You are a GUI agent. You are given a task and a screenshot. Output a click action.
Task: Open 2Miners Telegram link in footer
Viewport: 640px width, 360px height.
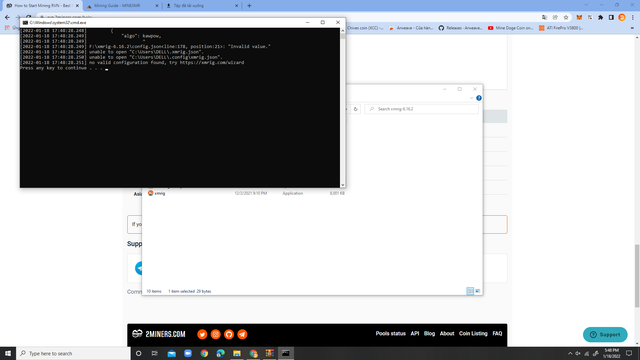click(242, 334)
